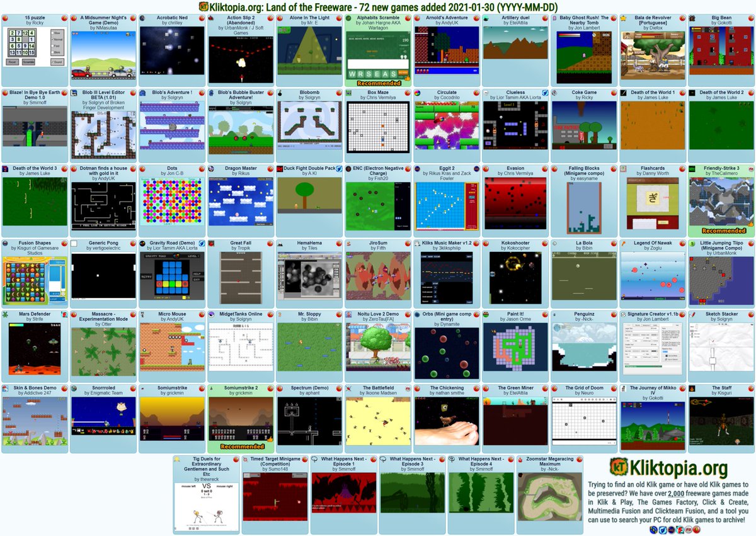The width and height of the screenshot is (756, 536).
Task: Click the game icon beside Action Slip 2 title
Action: (212, 18)
